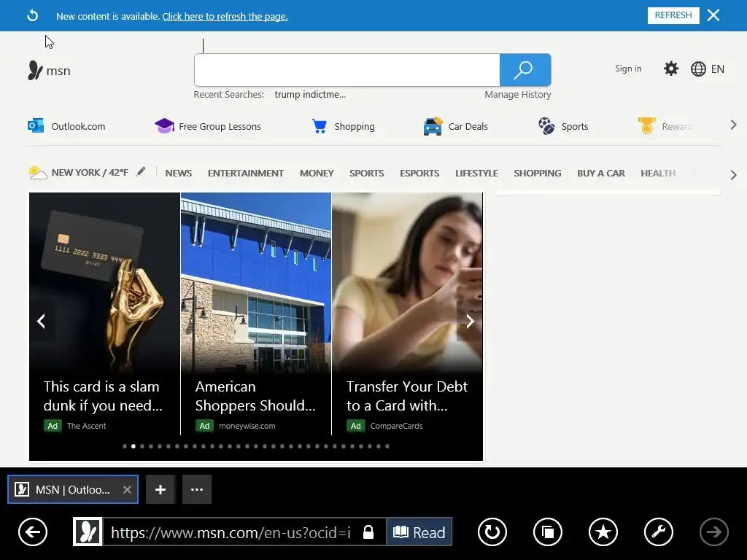Show previous carousel slide
Image resolution: width=747 pixels, height=560 pixels.
point(42,321)
